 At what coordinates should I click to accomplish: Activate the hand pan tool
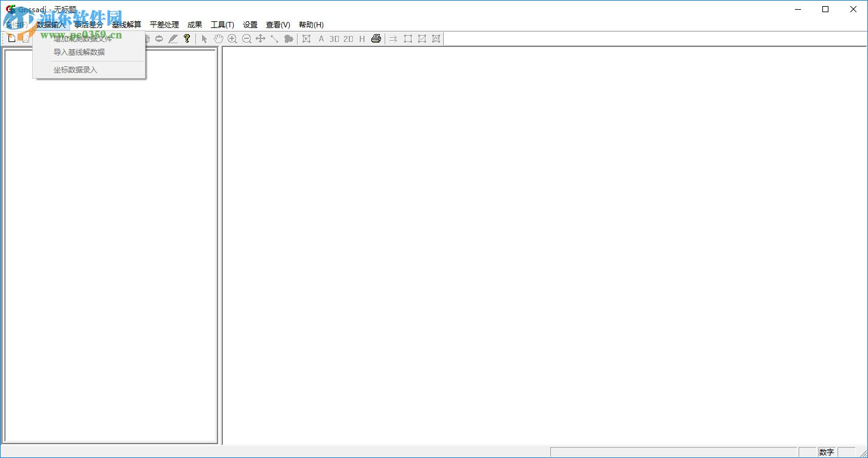(219, 39)
